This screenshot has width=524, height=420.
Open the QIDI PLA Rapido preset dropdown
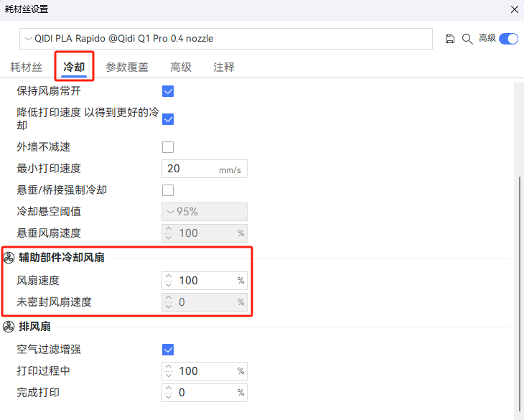pos(226,39)
